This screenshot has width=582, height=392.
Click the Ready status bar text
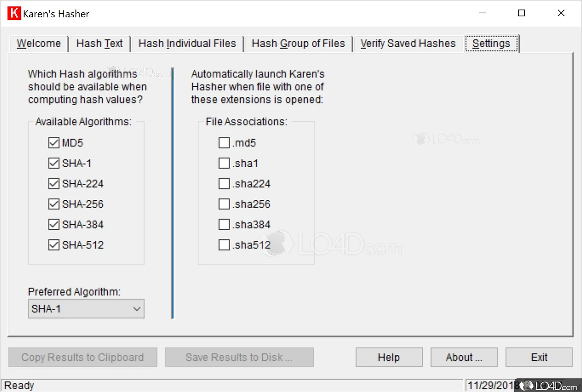20,386
